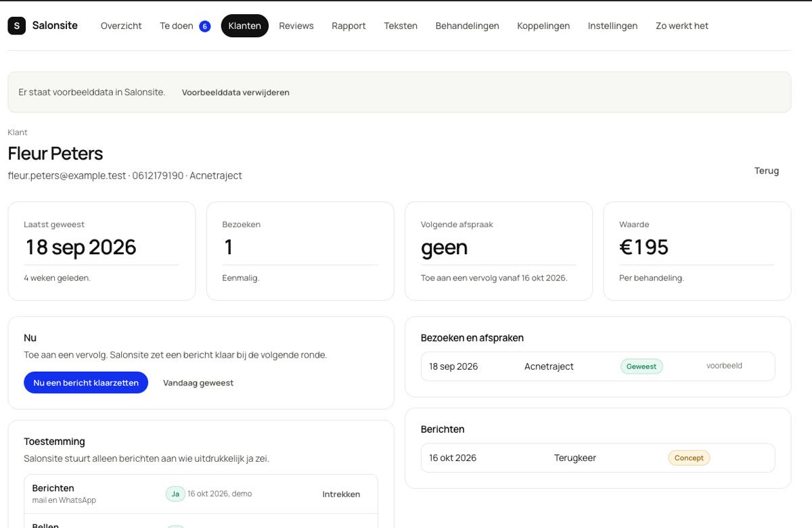The height and width of the screenshot is (528, 812).
Task: Click the Volgende afspraak value geen
Action: click(x=445, y=247)
